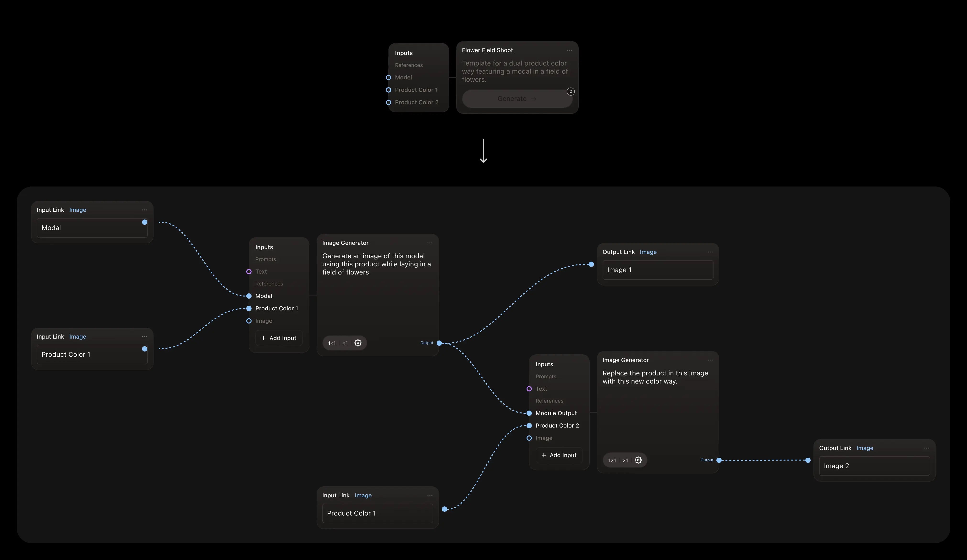Click the References label above the Modal port

tap(269, 284)
